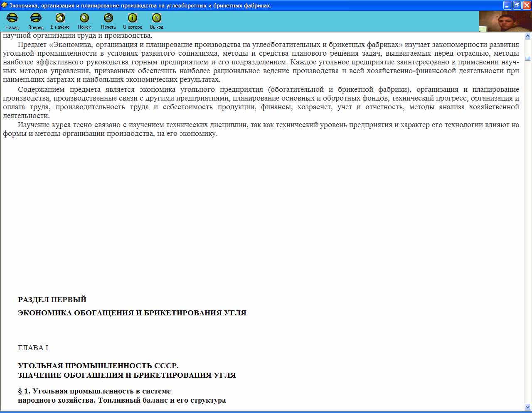Click heading ЭКОНОМИКА ОБОГАЩЕНИЯ И БРИКЕТИРОВАНИЯ УГЛЯ
Viewport: 532px width, 413px height.
(132, 313)
